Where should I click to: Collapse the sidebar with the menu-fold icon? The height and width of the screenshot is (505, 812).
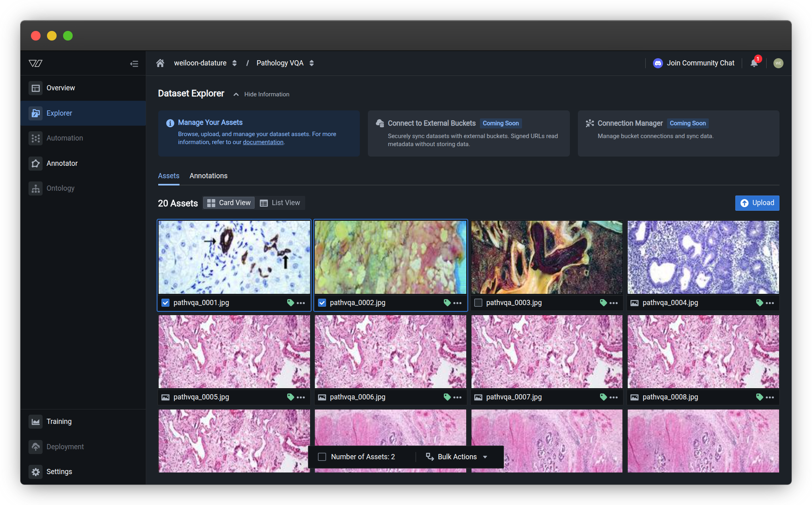(x=134, y=63)
